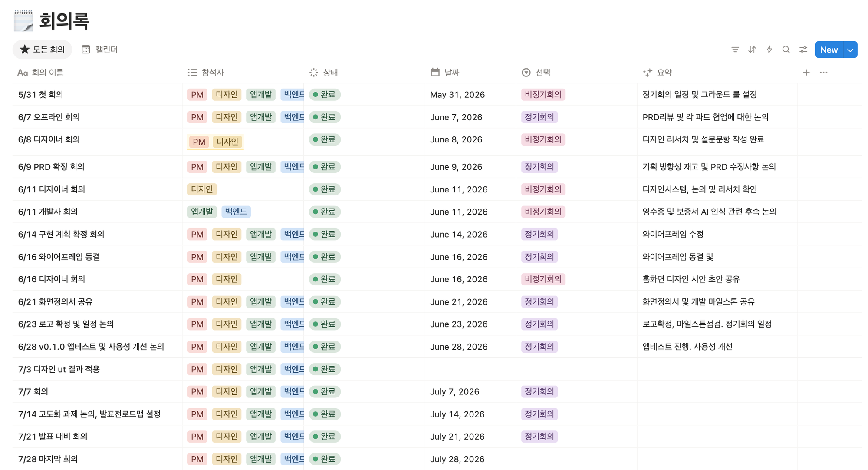Image resolution: width=868 pixels, height=470 pixels.
Task: Open the 날짜 column header menu
Action: (x=445, y=73)
